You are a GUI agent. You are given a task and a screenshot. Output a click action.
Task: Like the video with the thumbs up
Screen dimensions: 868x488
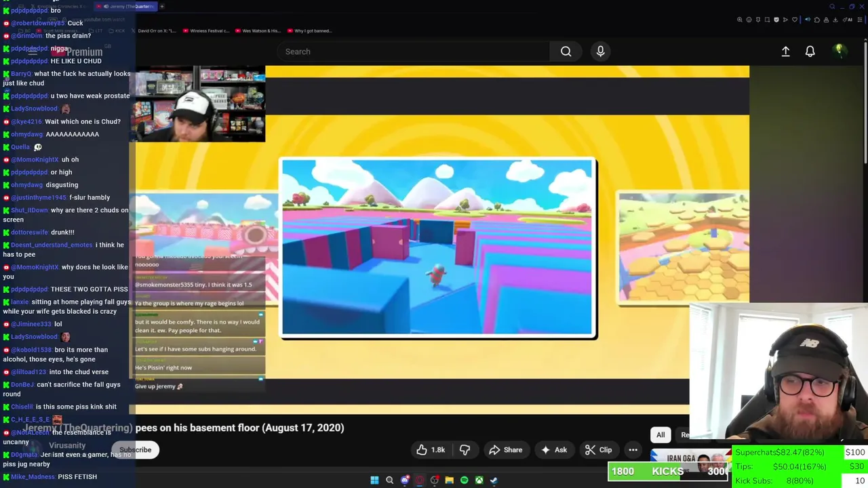tap(431, 449)
